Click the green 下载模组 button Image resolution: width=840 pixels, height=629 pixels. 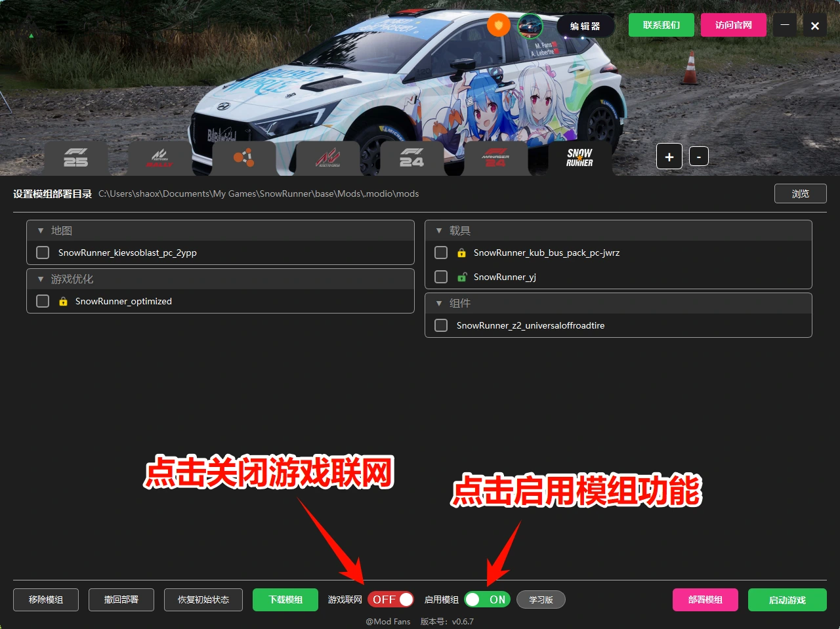coord(285,599)
